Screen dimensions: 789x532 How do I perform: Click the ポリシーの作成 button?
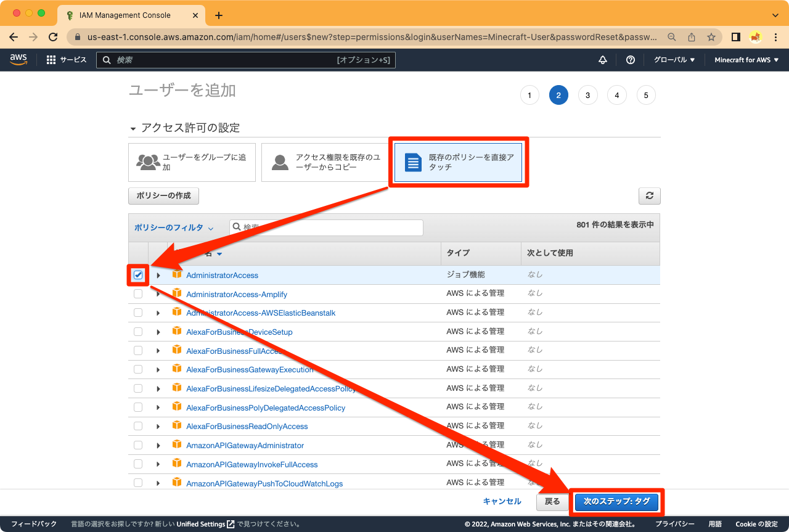pos(163,195)
